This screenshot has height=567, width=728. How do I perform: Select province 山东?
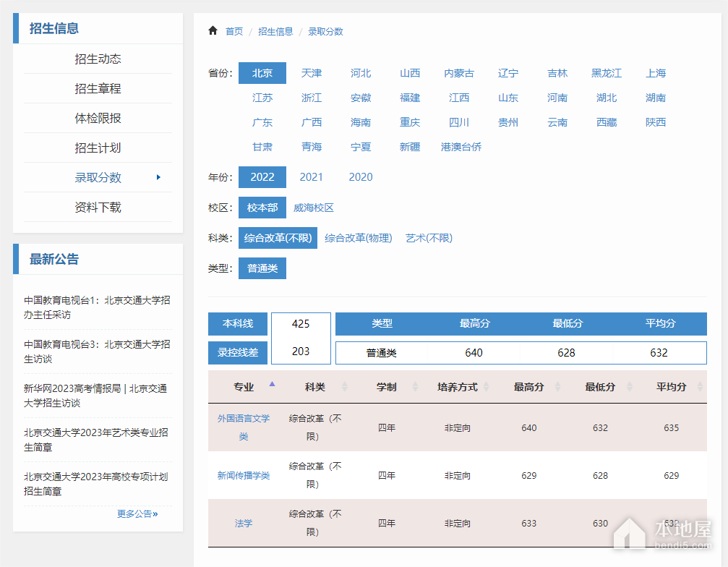click(508, 98)
